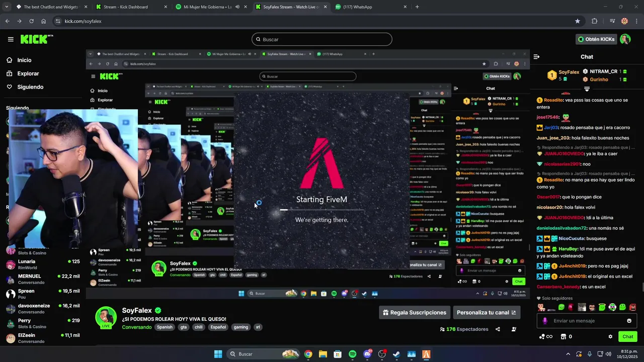Click the chat message input field
Image resolution: width=644 pixels, height=362 pixels.
tap(587, 321)
